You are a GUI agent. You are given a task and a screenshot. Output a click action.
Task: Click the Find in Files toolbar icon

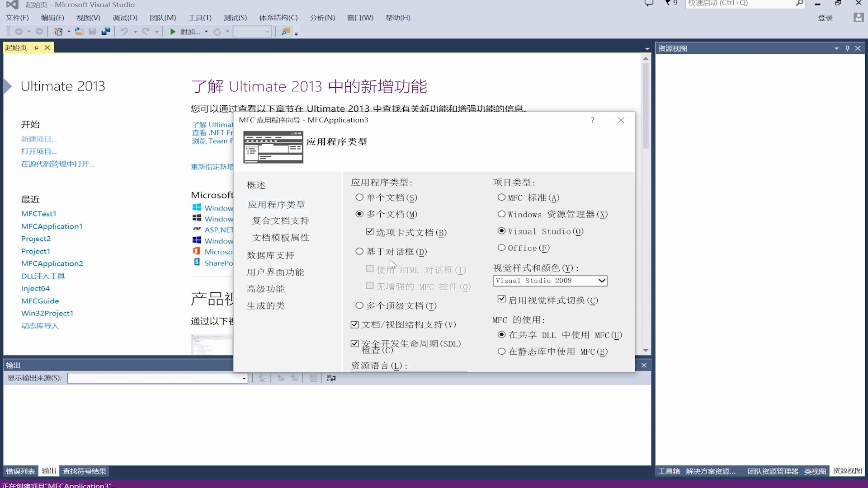coord(286,32)
